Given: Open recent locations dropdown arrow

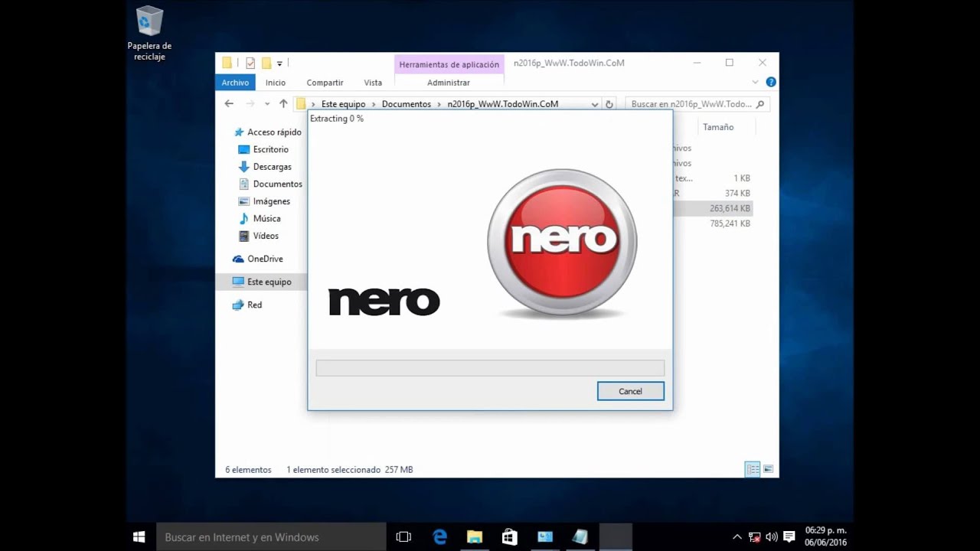Looking at the screenshot, I should [267, 104].
